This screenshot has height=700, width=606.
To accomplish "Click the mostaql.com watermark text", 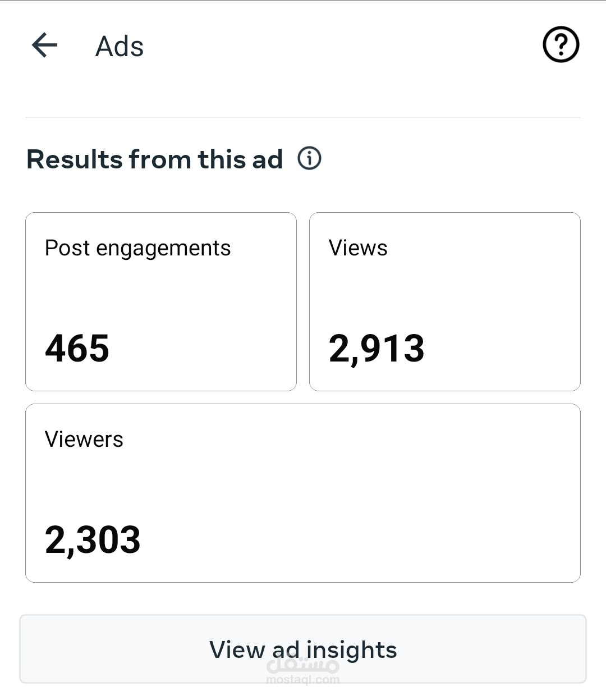I will click(x=303, y=680).
